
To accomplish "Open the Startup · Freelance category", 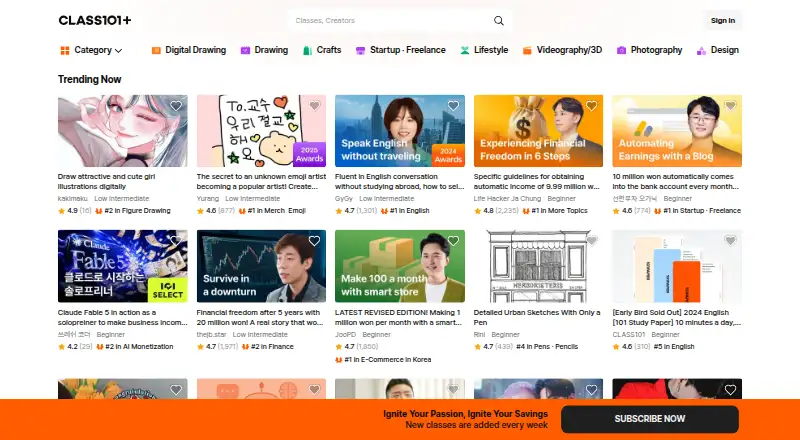I will coord(401,50).
